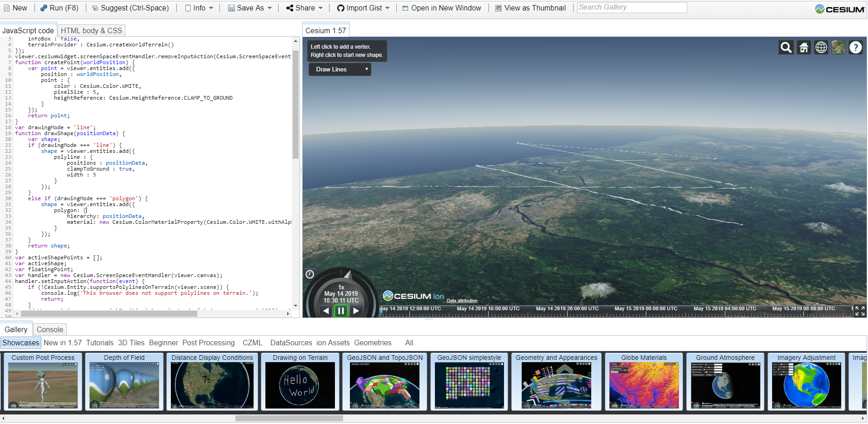Open the geocoder search on the globe
Viewport: 868px width, 424px height.
coord(785,47)
